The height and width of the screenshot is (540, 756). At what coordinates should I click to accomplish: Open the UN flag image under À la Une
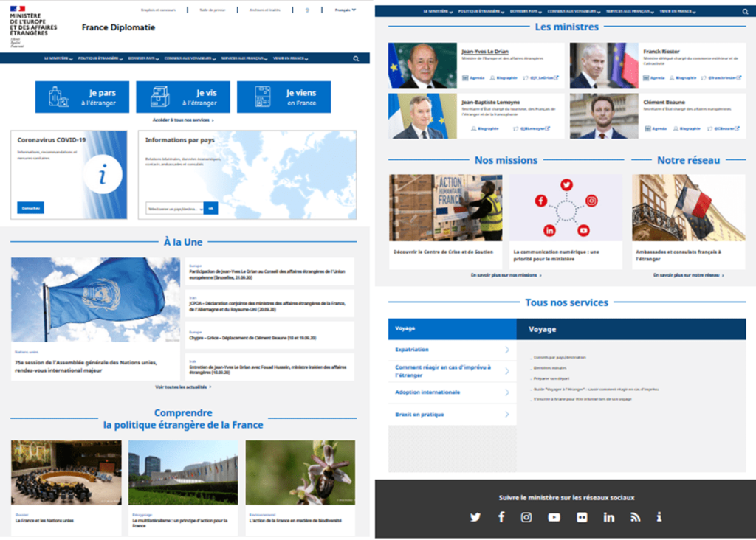[x=95, y=300]
